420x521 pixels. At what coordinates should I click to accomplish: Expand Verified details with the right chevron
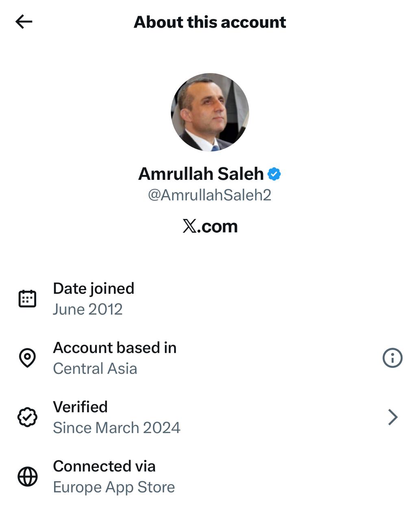392,417
